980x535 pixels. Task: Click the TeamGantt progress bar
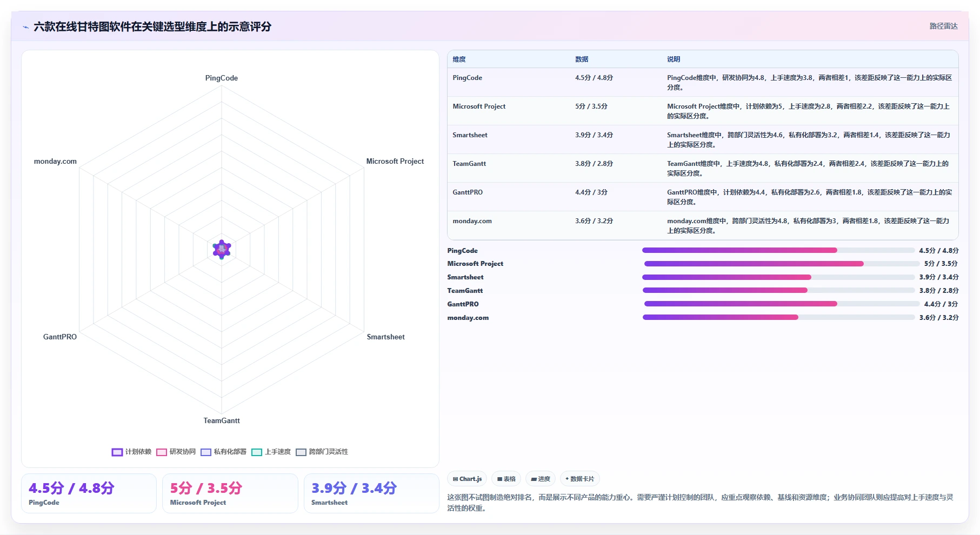tap(778, 290)
